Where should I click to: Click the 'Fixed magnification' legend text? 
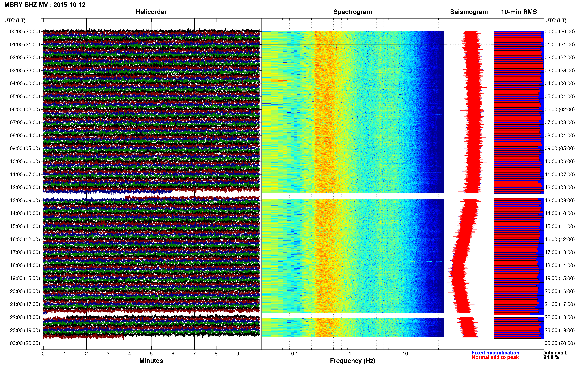pyautogui.click(x=495, y=353)
